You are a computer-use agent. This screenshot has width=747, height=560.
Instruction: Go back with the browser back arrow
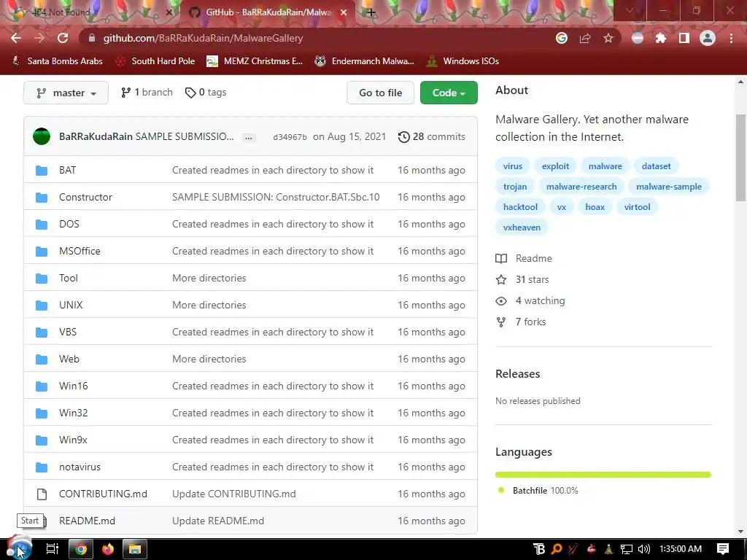click(x=16, y=38)
